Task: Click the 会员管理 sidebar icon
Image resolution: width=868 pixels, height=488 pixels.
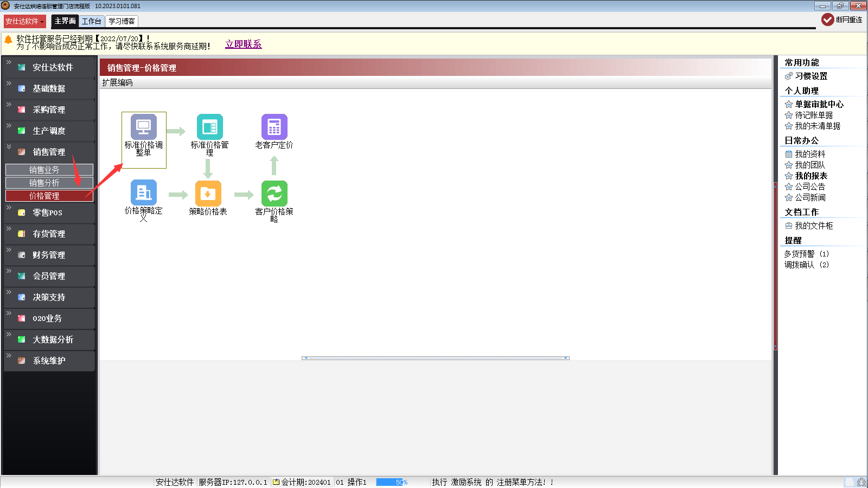Action: pos(22,276)
